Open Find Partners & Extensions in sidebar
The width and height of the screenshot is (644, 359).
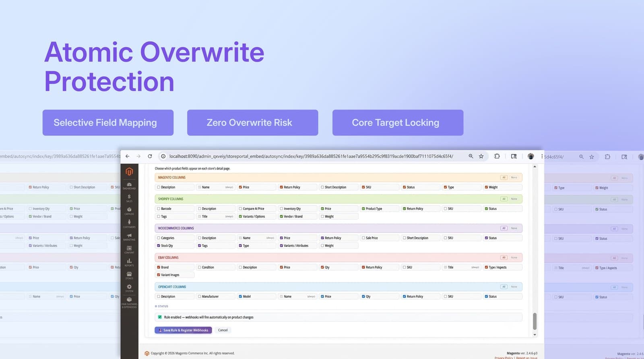(x=129, y=303)
